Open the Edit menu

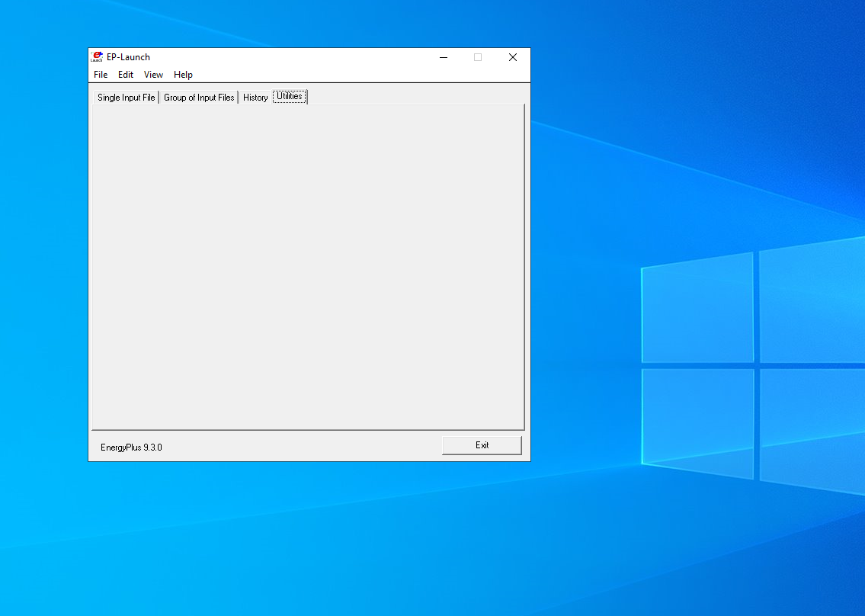tap(125, 75)
